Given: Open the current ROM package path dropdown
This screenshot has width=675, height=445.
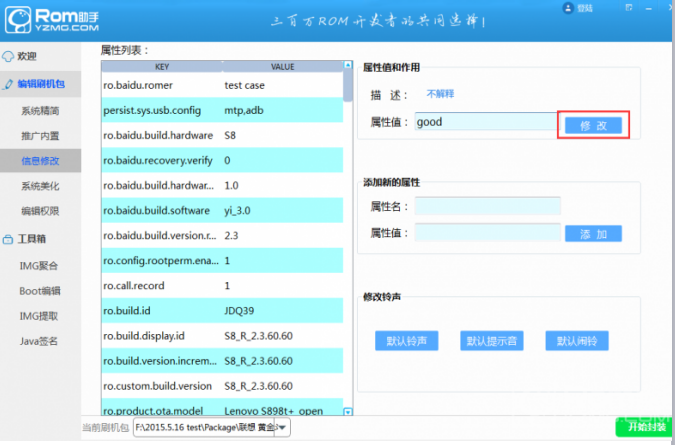Looking at the screenshot, I should tap(282, 427).
